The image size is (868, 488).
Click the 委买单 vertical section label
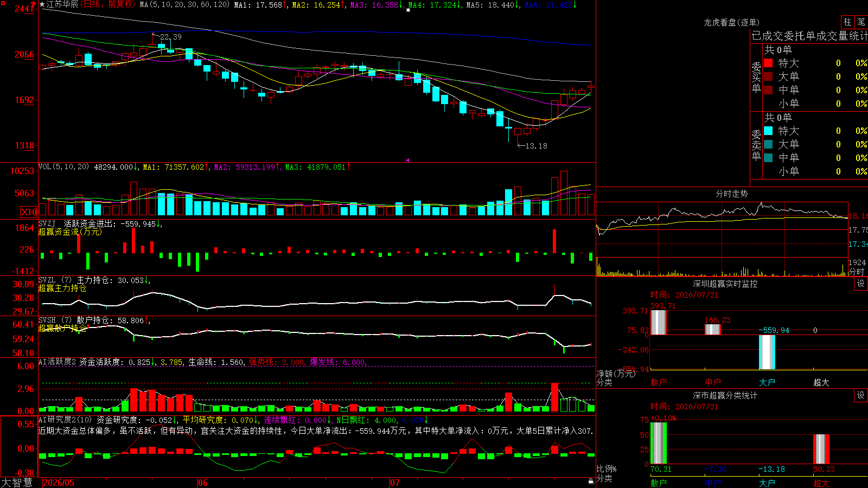point(756,77)
